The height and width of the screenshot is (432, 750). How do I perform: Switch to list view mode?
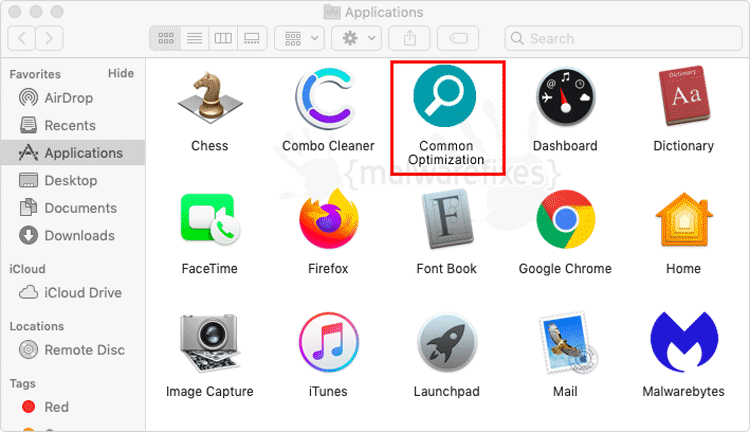click(194, 38)
